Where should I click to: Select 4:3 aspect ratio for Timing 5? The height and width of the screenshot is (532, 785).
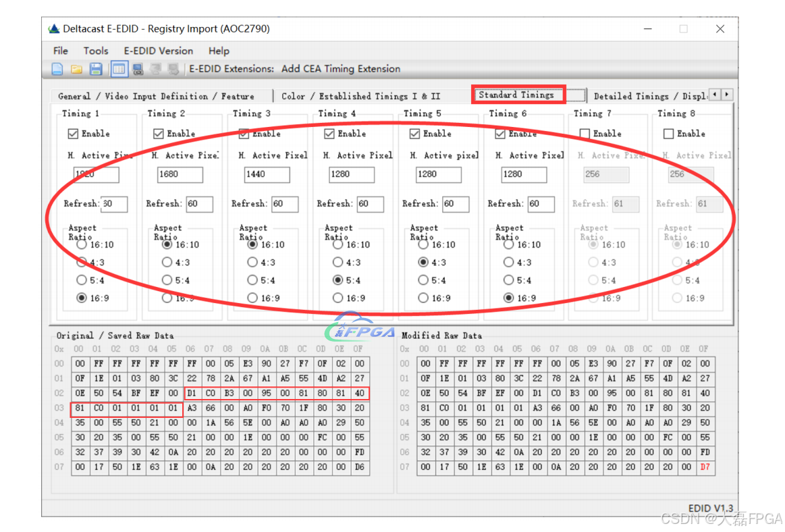[x=423, y=263]
